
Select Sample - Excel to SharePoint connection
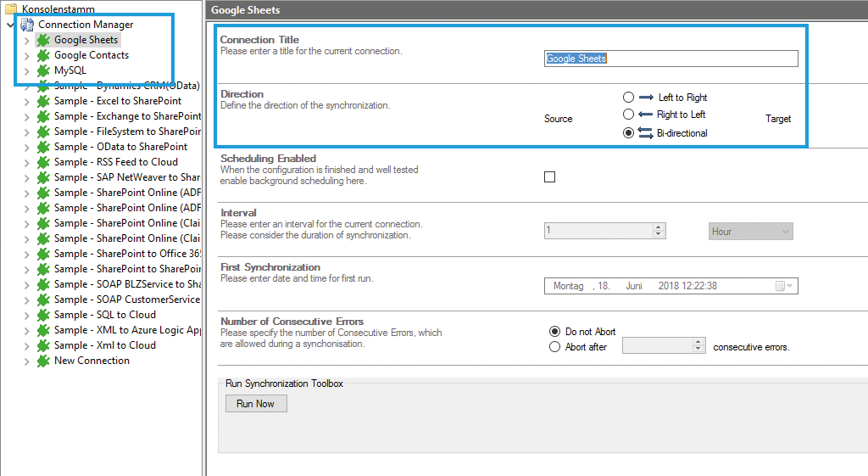[117, 101]
